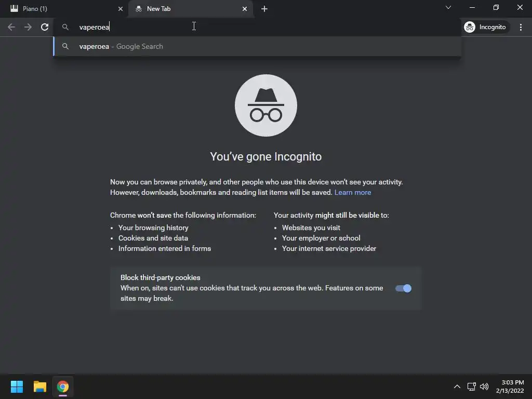Click the Incognito profile badge

click(486, 27)
